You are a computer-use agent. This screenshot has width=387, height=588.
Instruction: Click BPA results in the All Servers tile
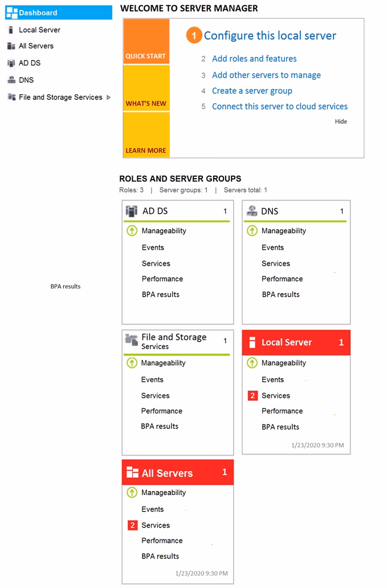tap(160, 557)
